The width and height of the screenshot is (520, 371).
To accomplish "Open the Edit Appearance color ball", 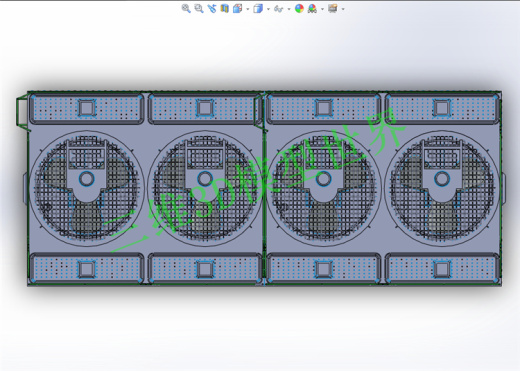I will (299, 9).
